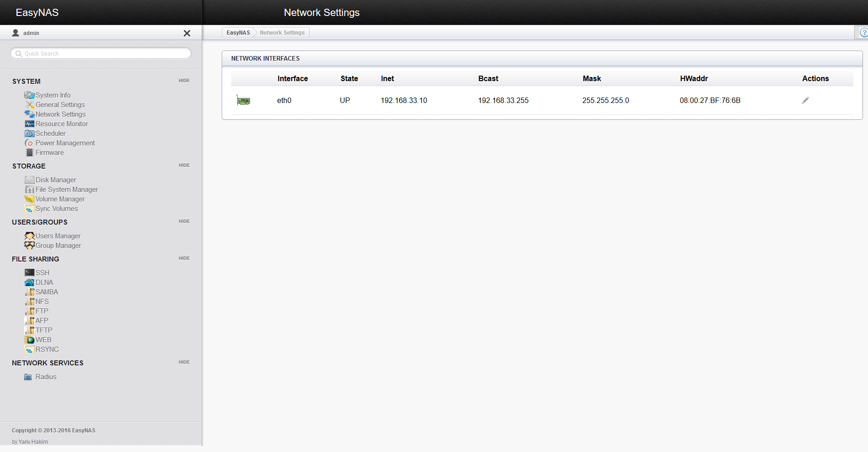Click the Firmware chip icon
868x452 pixels.
pos(30,153)
